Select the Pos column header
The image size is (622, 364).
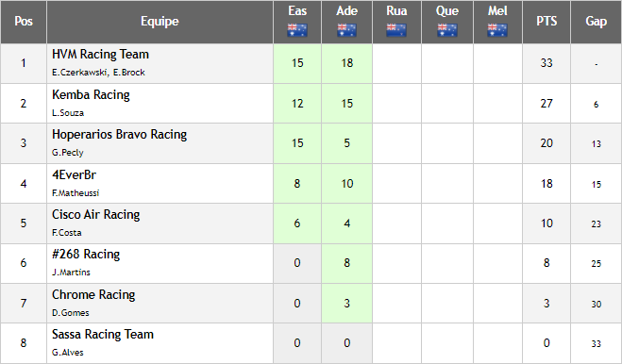tap(24, 22)
